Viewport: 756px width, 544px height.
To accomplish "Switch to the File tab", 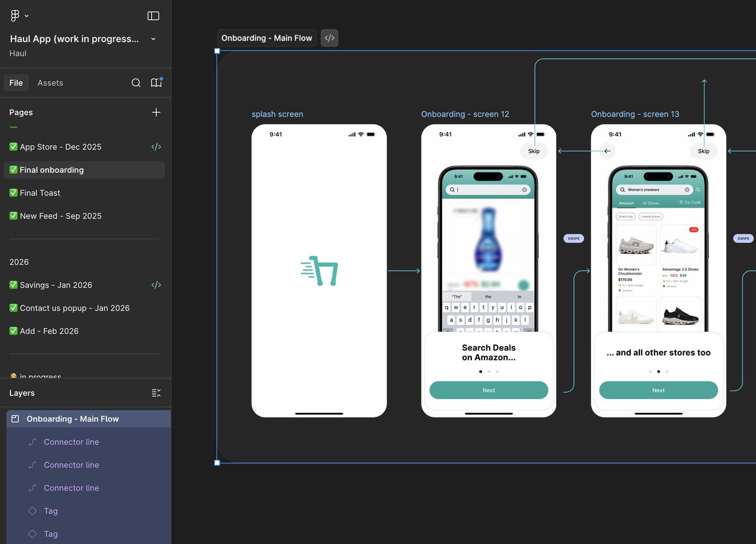I will click(16, 83).
